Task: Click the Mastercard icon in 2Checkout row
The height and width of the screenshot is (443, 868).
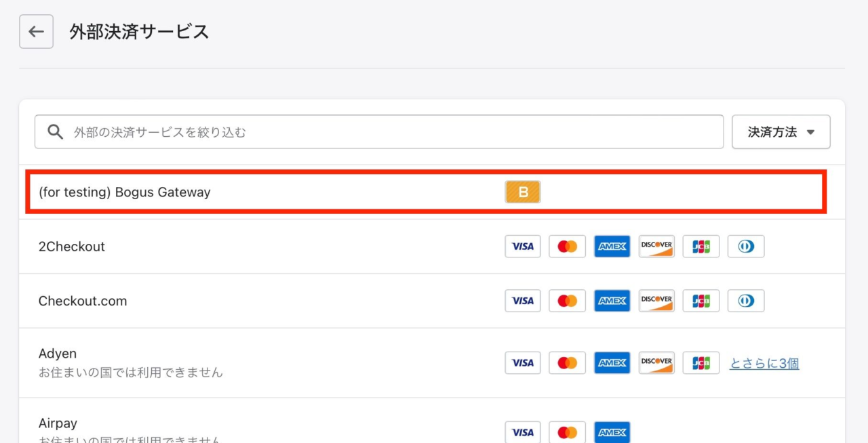Action: [568, 247]
